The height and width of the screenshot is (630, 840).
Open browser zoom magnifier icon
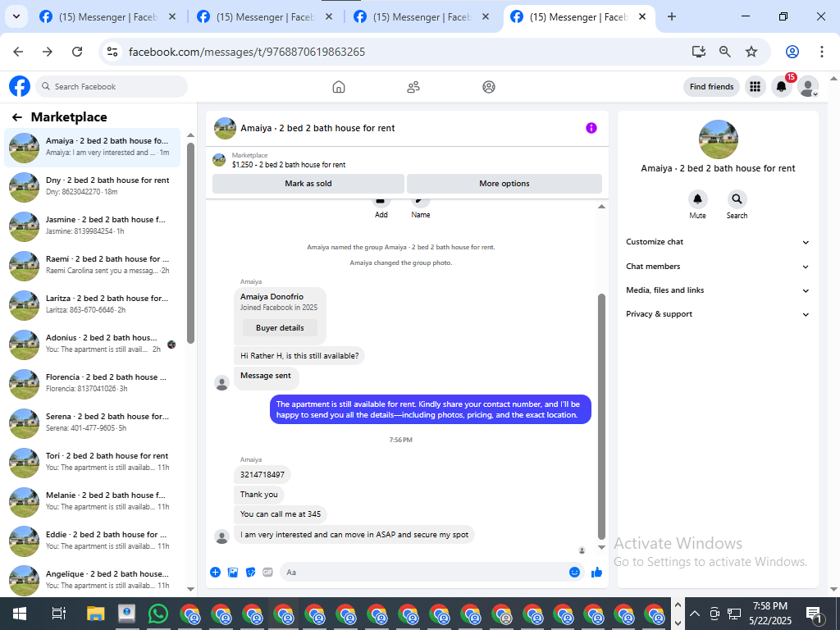(725, 52)
